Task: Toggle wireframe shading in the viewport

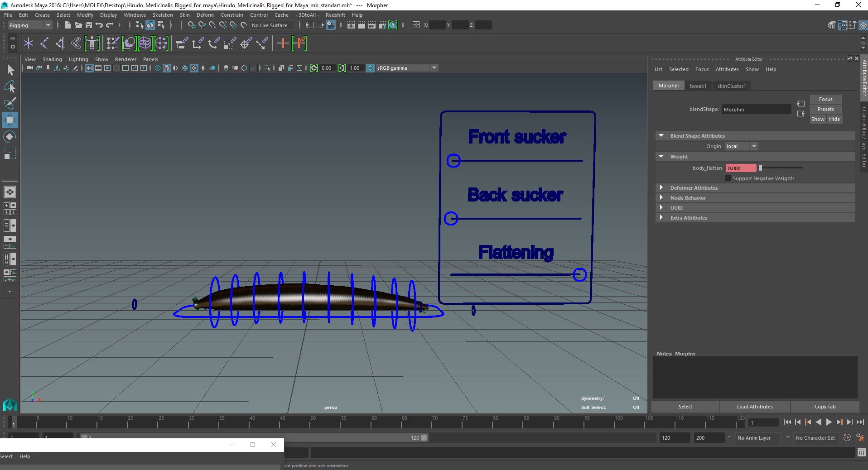Action: (x=158, y=68)
